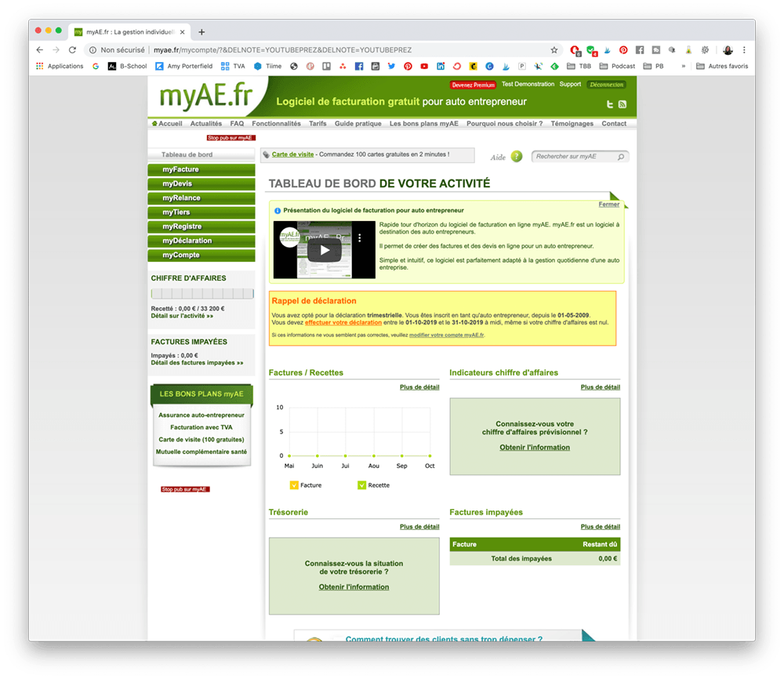Open the Amy Porterfield bookmark
This screenshot has width=784, height=679.
click(184, 66)
